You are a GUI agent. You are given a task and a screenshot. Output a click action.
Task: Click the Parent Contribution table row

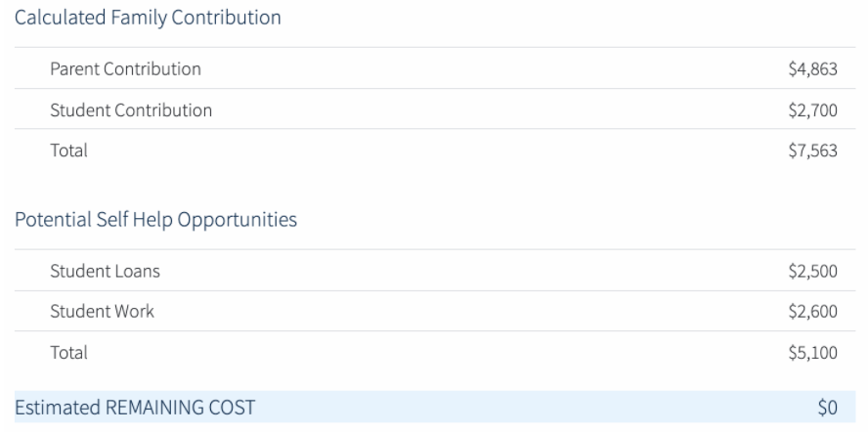[435, 68]
